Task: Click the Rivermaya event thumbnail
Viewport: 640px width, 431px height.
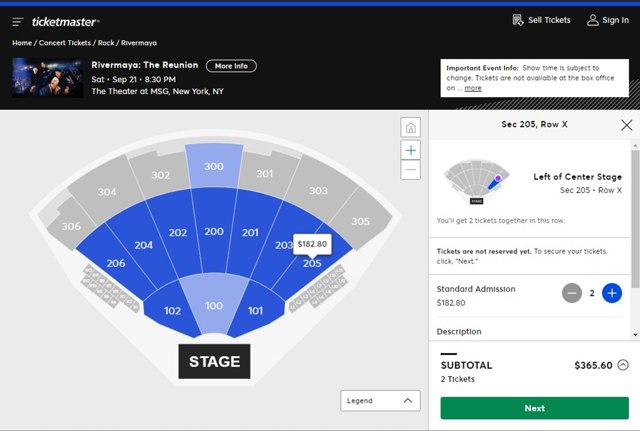Action: click(x=45, y=78)
